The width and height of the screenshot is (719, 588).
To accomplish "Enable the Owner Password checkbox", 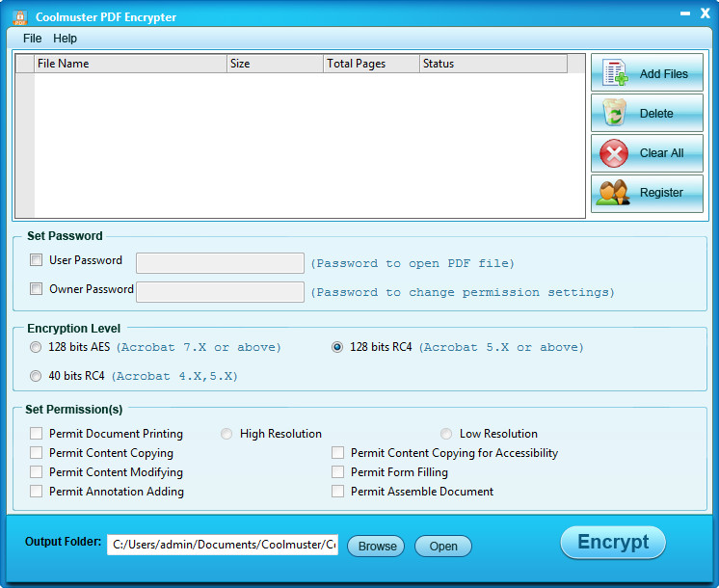I will pos(36,289).
